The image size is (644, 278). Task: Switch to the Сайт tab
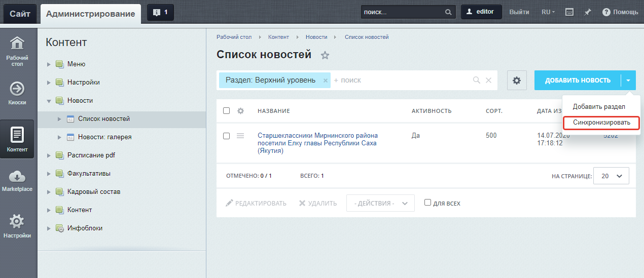20,13
